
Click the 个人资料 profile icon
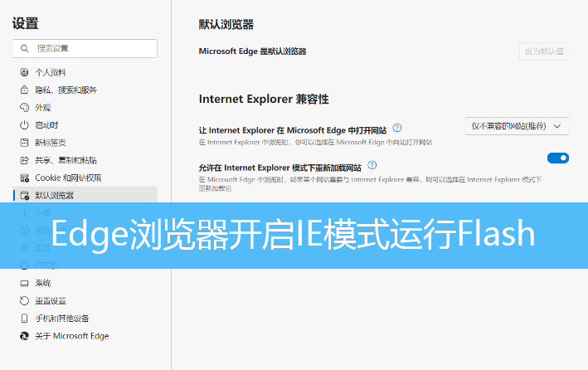tap(24, 72)
